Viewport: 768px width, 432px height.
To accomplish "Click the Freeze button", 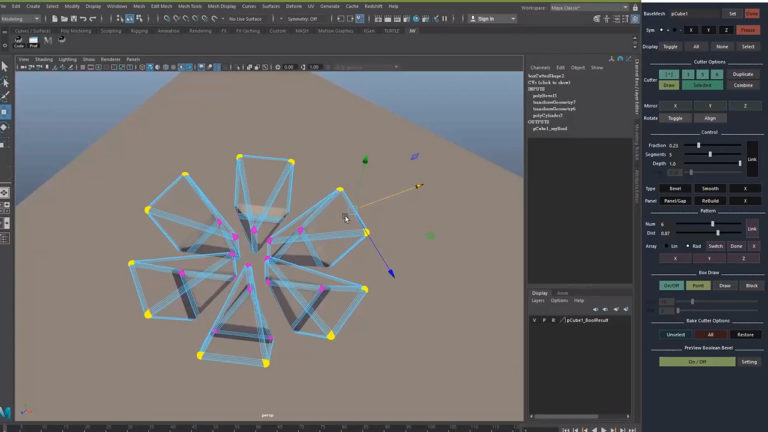I will point(747,30).
